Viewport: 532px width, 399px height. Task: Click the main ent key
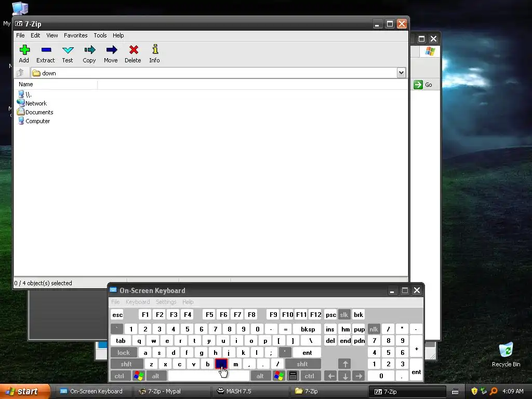(x=307, y=353)
